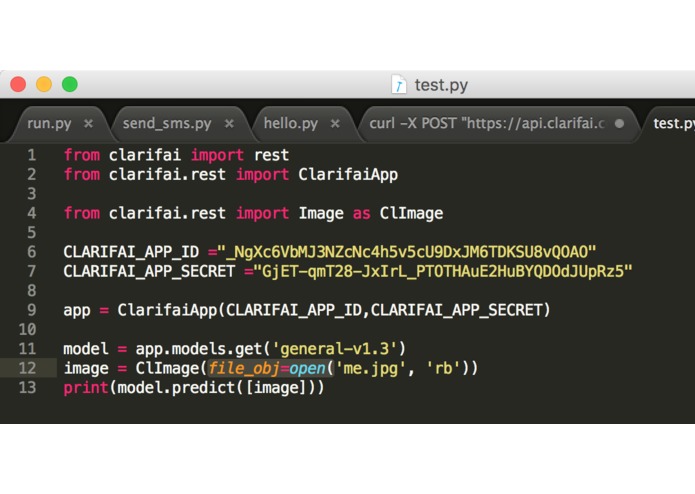Click line number 13 in gutter
695x494 pixels.
(27, 388)
